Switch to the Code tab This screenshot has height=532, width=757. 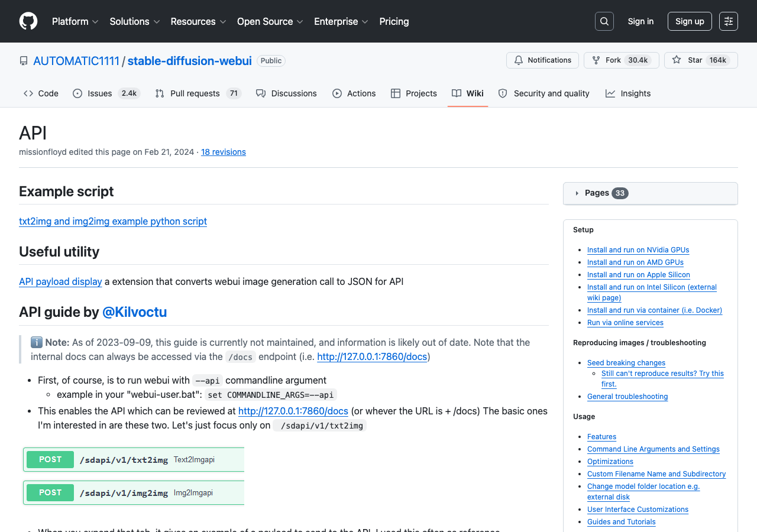click(41, 93)
